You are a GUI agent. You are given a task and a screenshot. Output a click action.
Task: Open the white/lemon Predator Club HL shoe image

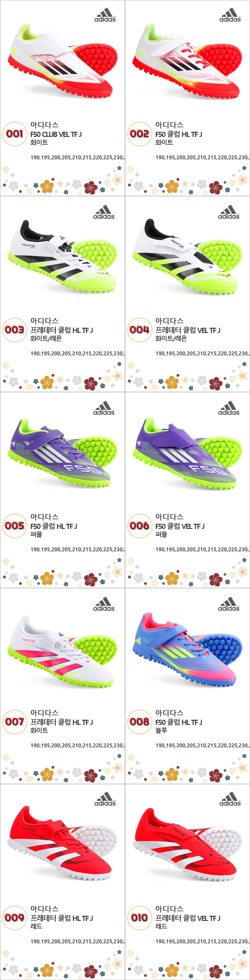click(62, 256)
